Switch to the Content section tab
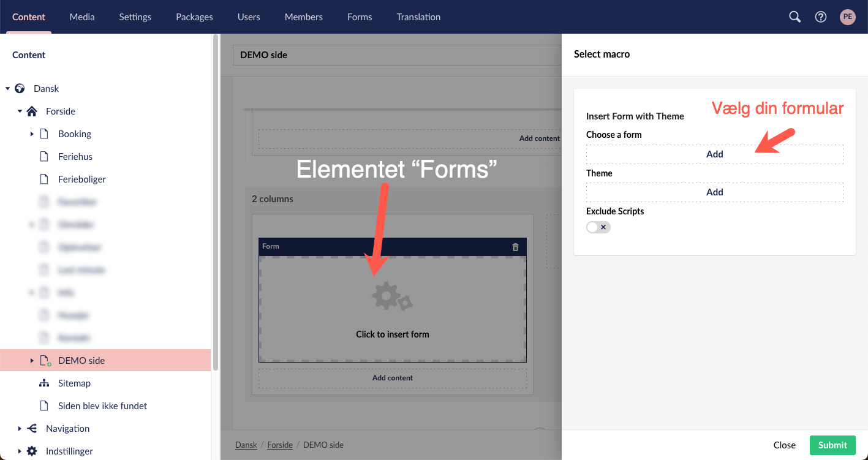 coord(29,17)
